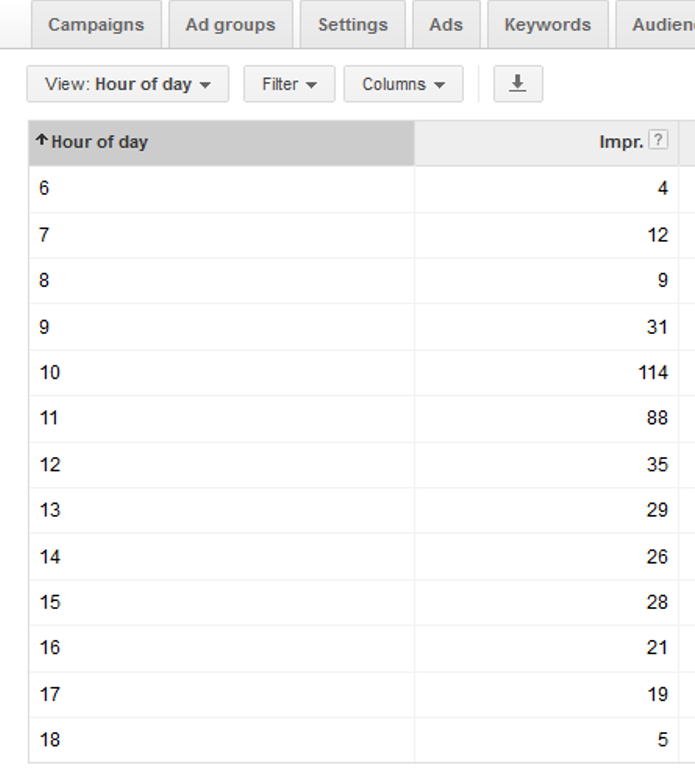Click the 88 impressions value
This screenshot has height=768, width=695.
pyautogui.click(x=657, y=418)
